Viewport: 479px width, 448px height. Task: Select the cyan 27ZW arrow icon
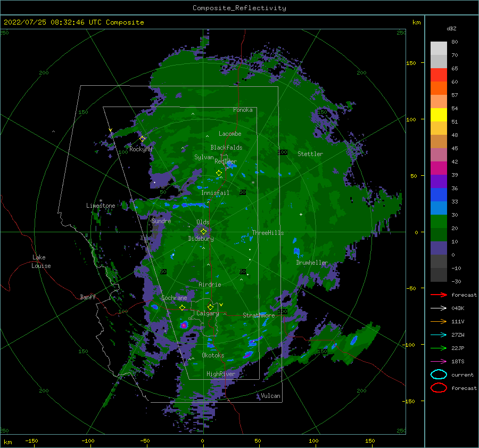point(439,335)
